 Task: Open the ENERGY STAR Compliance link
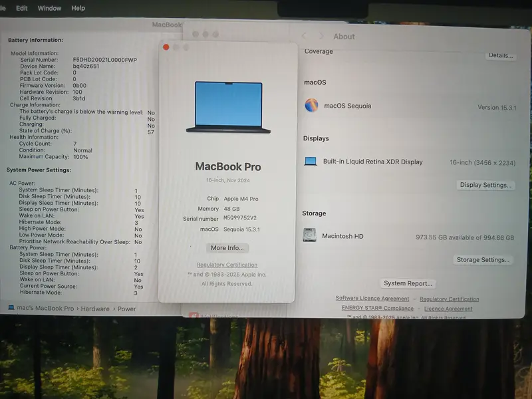(378, 308)
